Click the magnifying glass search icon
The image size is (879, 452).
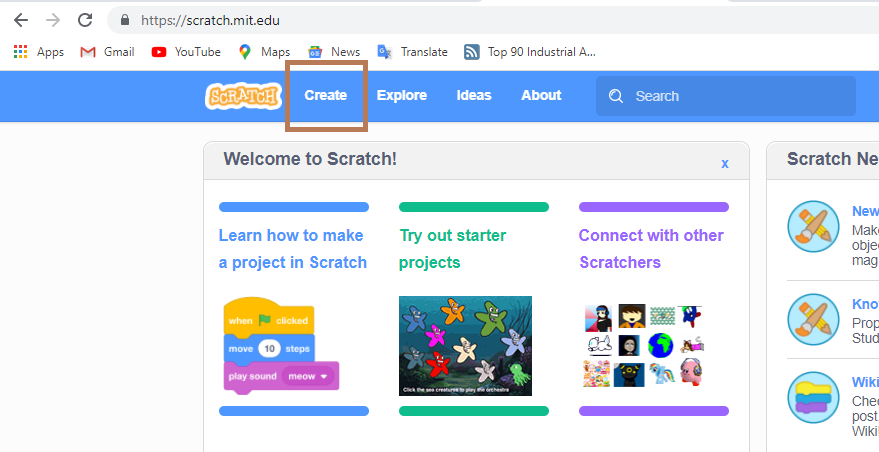coord(616,96)
